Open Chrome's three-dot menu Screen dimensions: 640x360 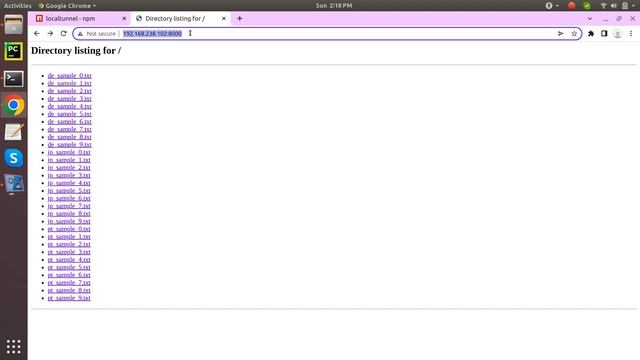point(631,33)
